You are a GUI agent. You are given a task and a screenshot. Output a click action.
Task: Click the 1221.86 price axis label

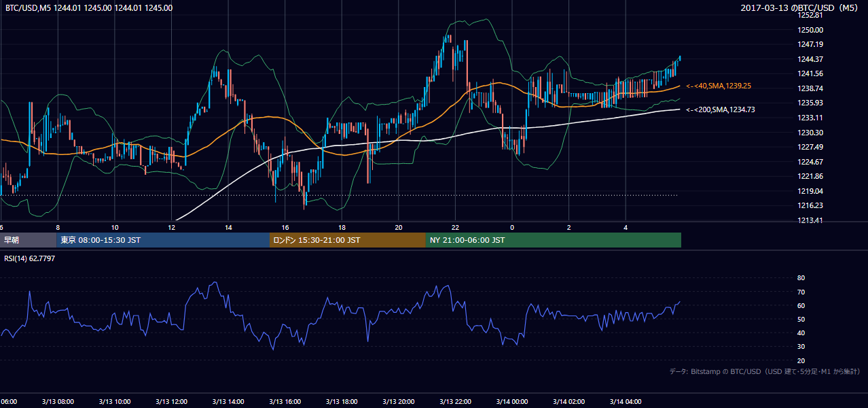tap(810, 176)
